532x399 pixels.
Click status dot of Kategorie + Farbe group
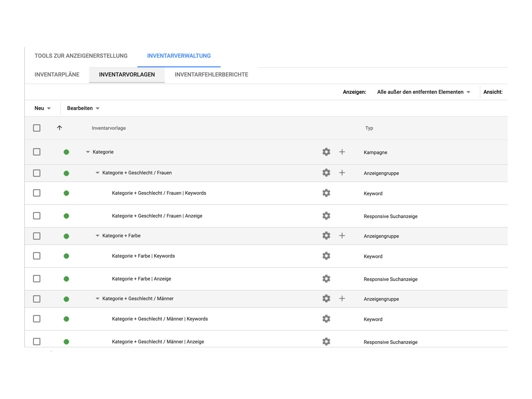66,236
